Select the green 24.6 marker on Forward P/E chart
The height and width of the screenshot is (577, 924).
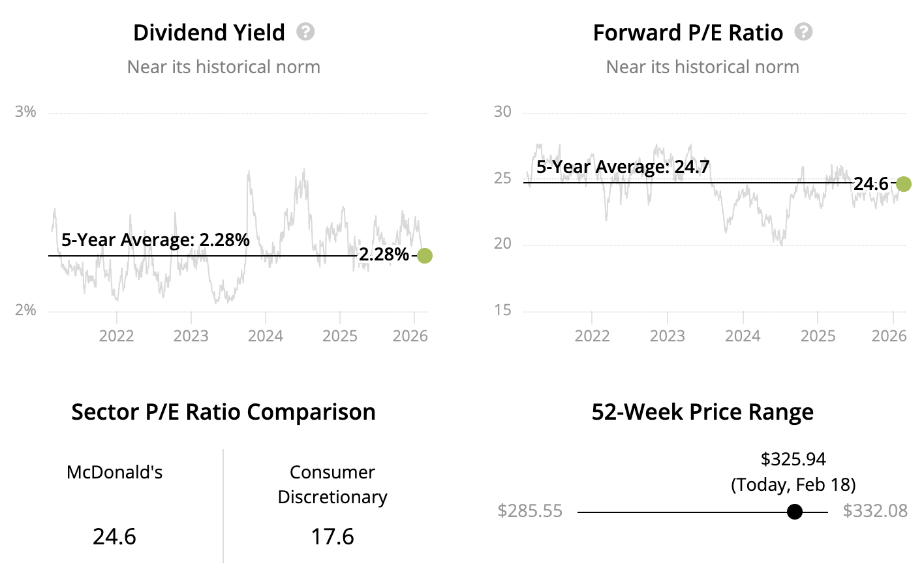(903, 184)
